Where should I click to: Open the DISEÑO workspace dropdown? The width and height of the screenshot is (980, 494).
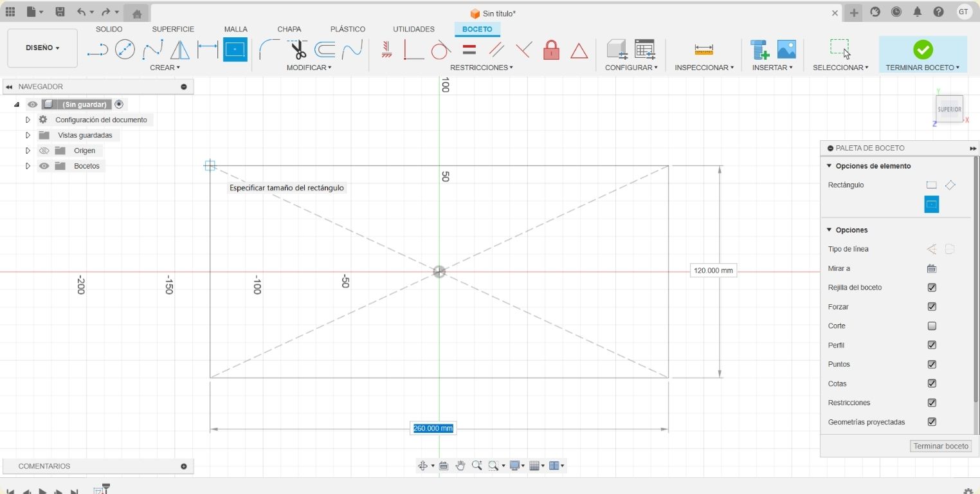42,48
